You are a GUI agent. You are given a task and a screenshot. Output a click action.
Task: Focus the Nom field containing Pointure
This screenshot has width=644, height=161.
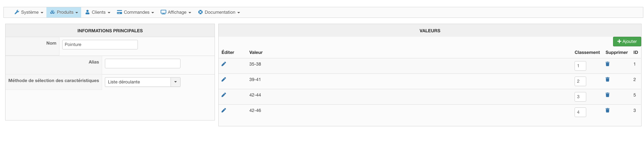pos(100,45)
